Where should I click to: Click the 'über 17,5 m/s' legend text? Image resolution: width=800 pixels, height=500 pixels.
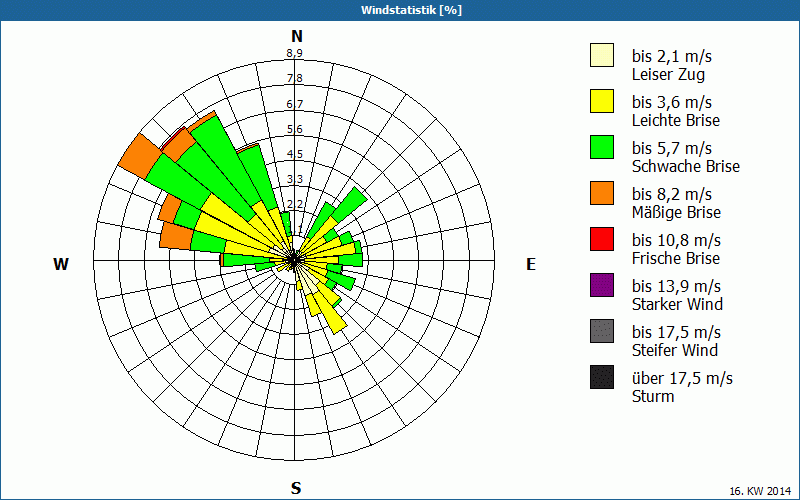click(682, 378)
